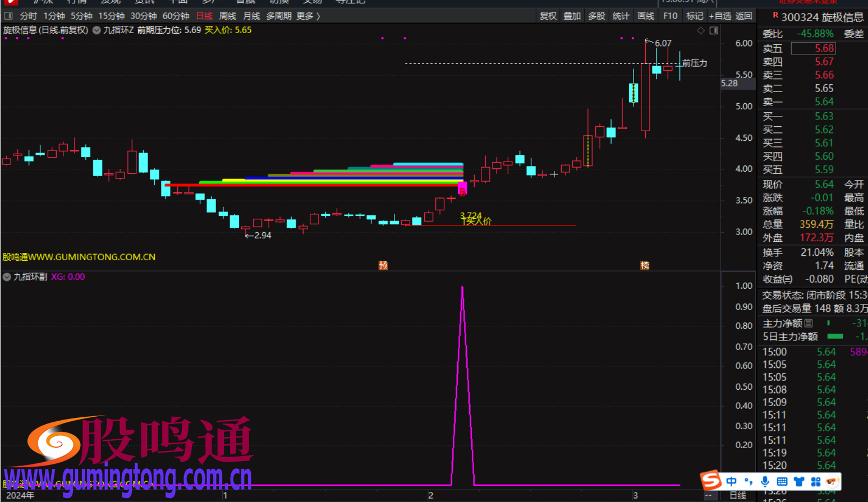Switch to the 周线 weekly chart tab
Screen dimensions: 868x502
[x=227, y=16]
